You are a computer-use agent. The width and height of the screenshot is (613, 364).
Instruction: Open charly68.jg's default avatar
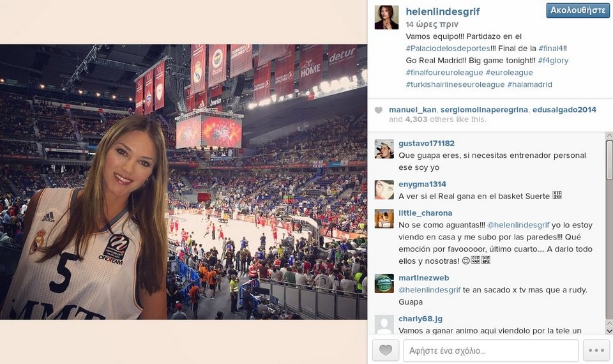pos(384,324)
